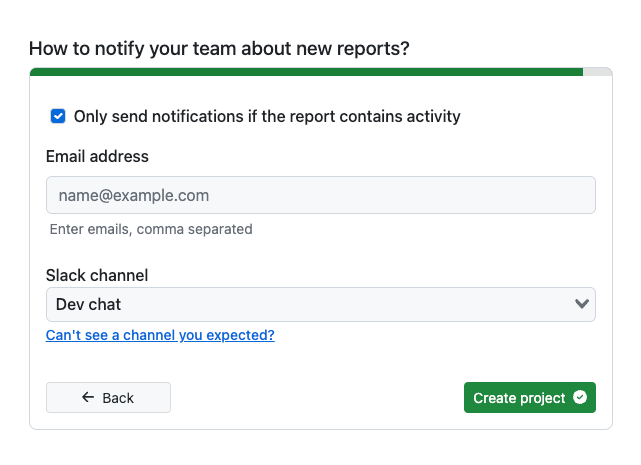641x465 pixels.
Task: Uncheck the activity-only notifications checkbox
Action: pos(58,116)
